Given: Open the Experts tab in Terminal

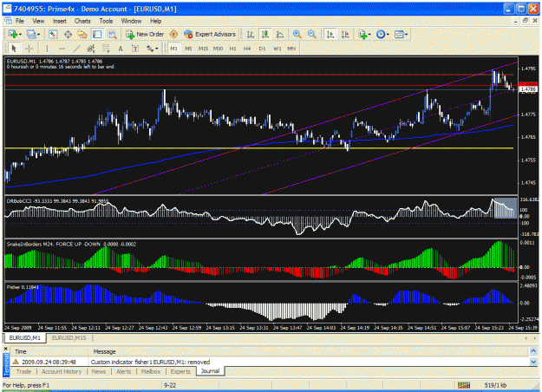Looking at the screenshot, I should point(180,371).
